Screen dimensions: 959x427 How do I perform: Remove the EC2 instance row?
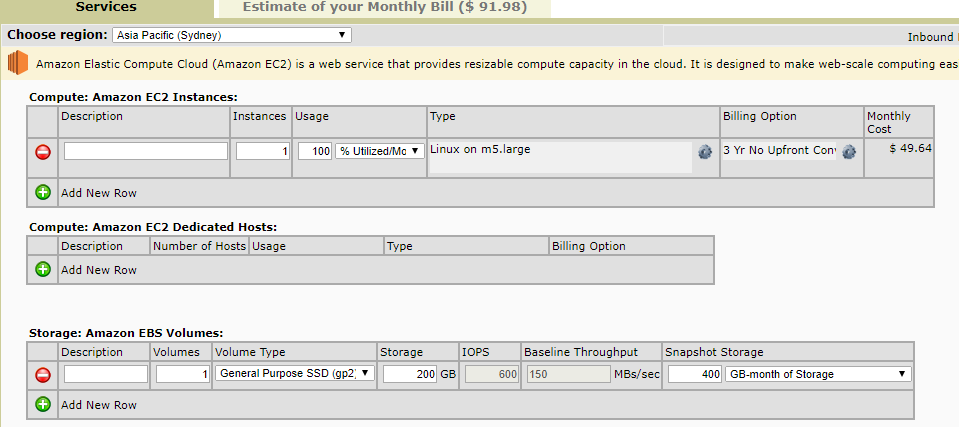point(43,152)
